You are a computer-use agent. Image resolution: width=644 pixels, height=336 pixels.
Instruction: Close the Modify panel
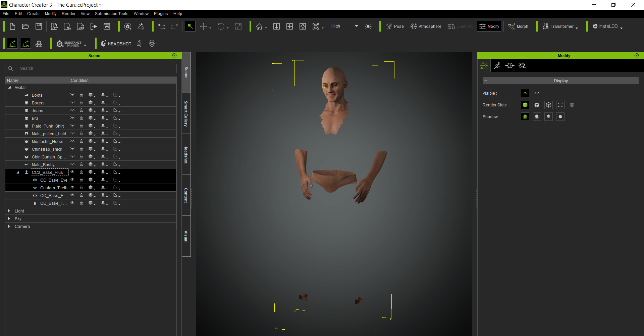[x=637, y=55]
